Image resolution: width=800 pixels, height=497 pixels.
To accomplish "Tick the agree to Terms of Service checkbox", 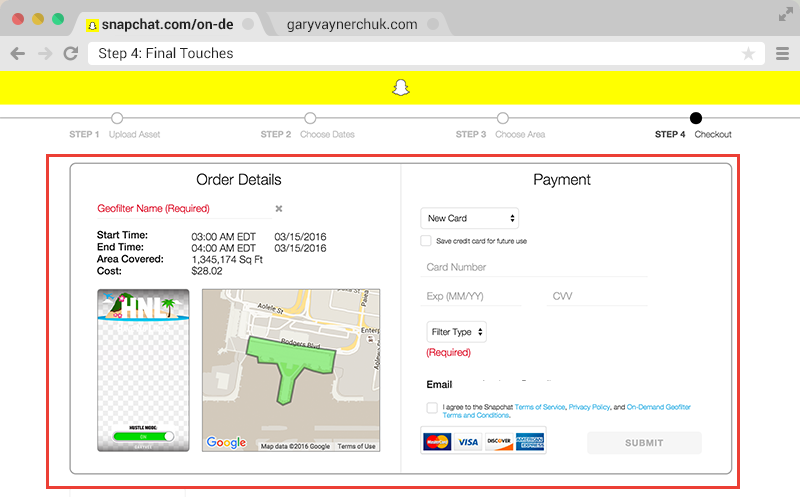I will [x=432, y=407].
